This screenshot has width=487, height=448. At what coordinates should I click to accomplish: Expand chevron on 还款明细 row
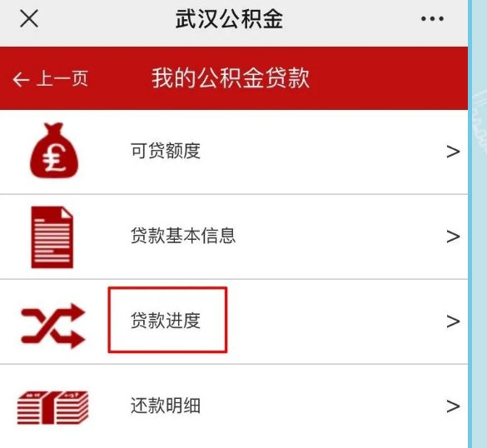(x=453, y=406)
